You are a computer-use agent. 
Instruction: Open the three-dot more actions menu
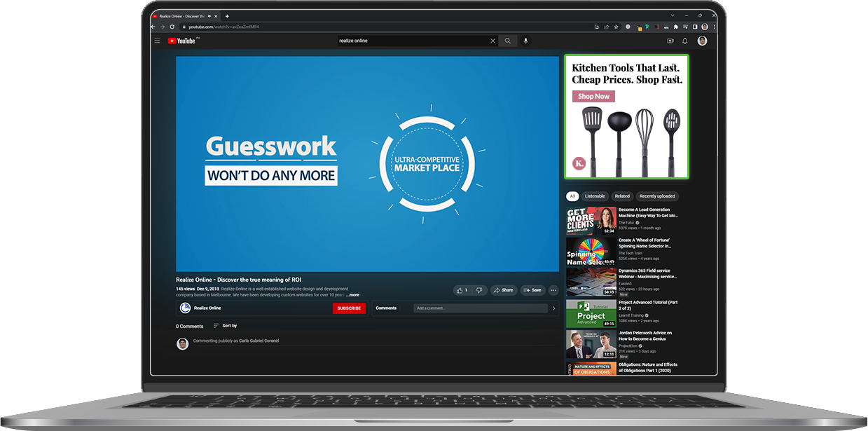[x=553, y=290]
